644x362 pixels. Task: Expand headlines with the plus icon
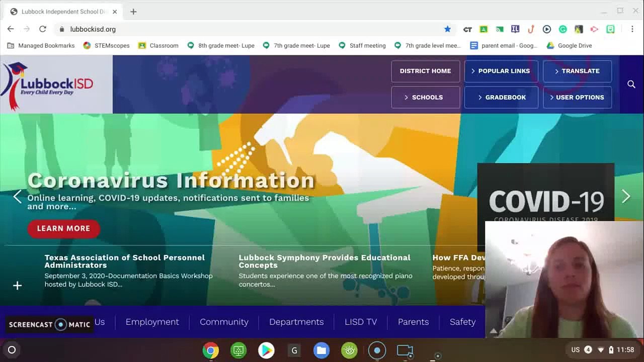(x=17, y=286)
